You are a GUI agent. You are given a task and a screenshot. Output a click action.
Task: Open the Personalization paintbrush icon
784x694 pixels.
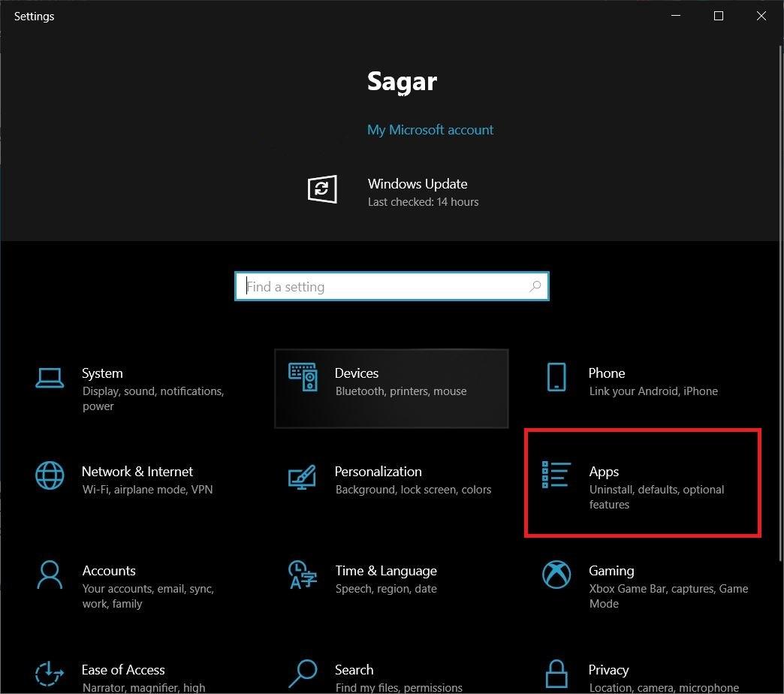[303, 476]
